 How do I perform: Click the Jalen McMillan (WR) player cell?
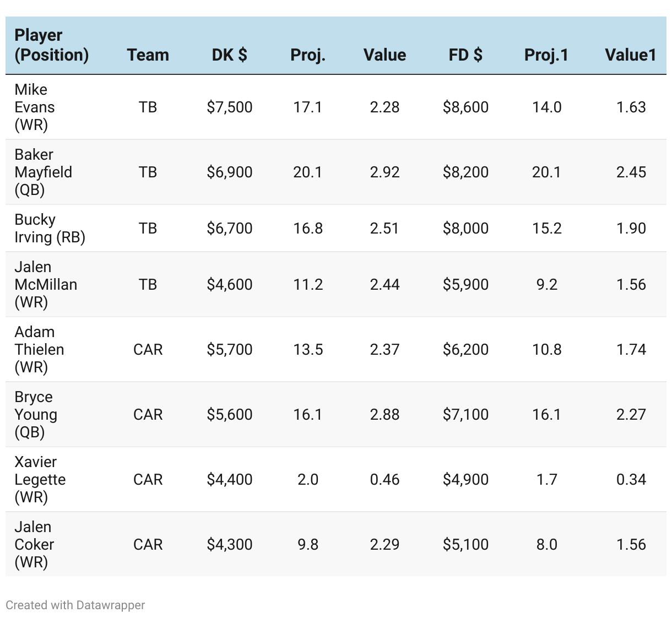tap(46, 284)
